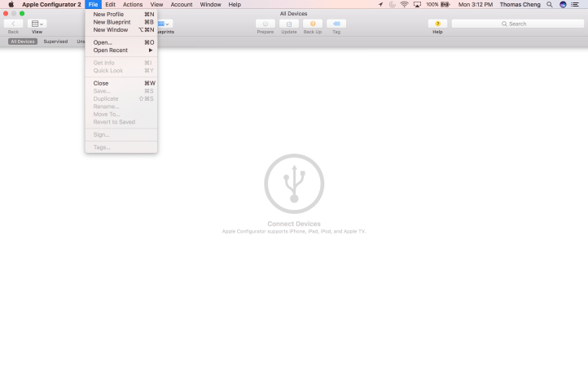Open the View layout dropdown in toolbar
The height and width of the screenshot is (367, 588).
tap(37, 24)
